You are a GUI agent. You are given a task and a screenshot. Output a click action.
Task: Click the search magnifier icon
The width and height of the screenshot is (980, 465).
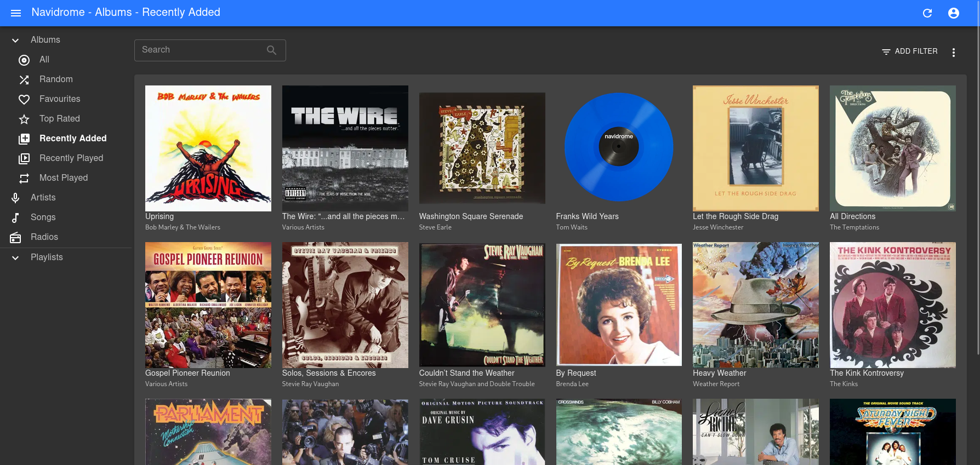coord(271,50)
